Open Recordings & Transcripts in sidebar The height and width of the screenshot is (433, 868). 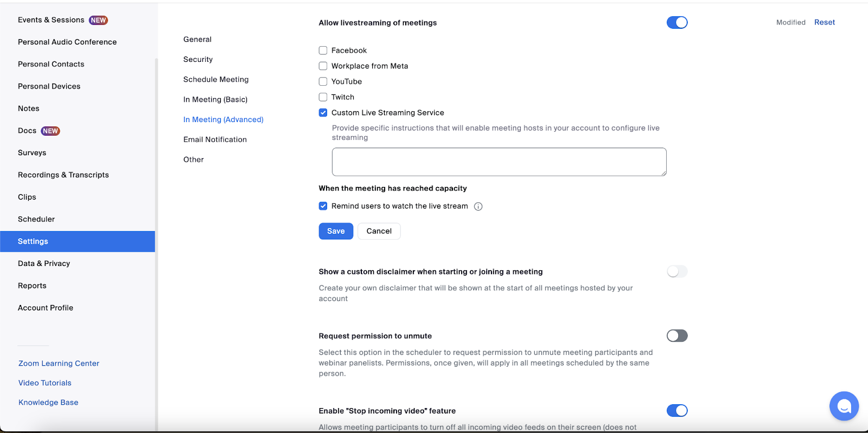(x=63, y=175)
